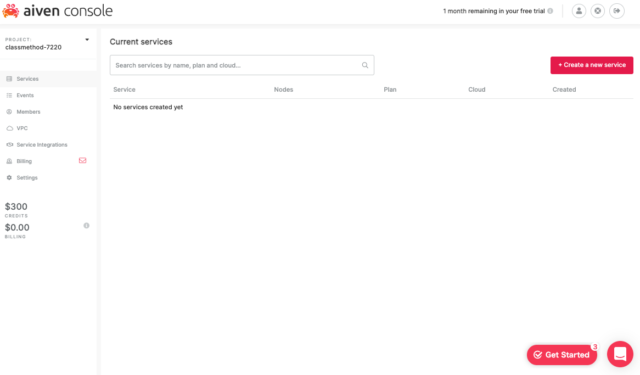The width and height of the screenshot is (640, 375).
Task: Click the billing info icon beside $0.00
Action: coord(87,226)
